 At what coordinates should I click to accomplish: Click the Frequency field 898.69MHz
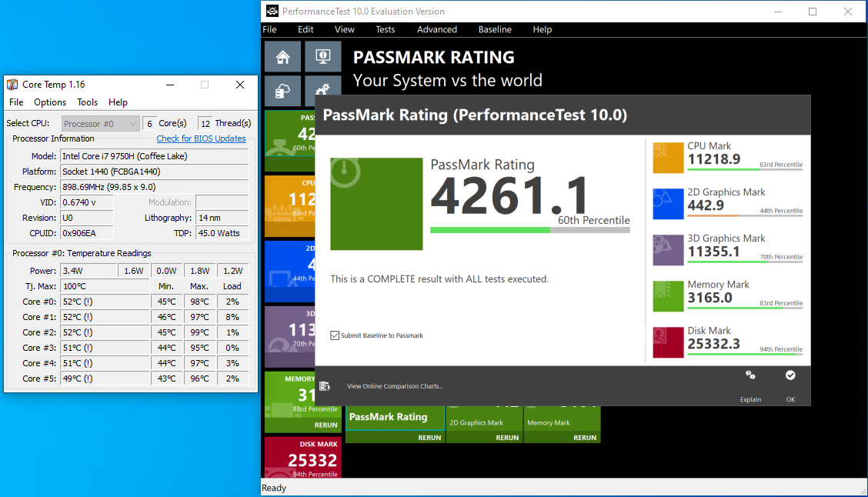(154, 187)
